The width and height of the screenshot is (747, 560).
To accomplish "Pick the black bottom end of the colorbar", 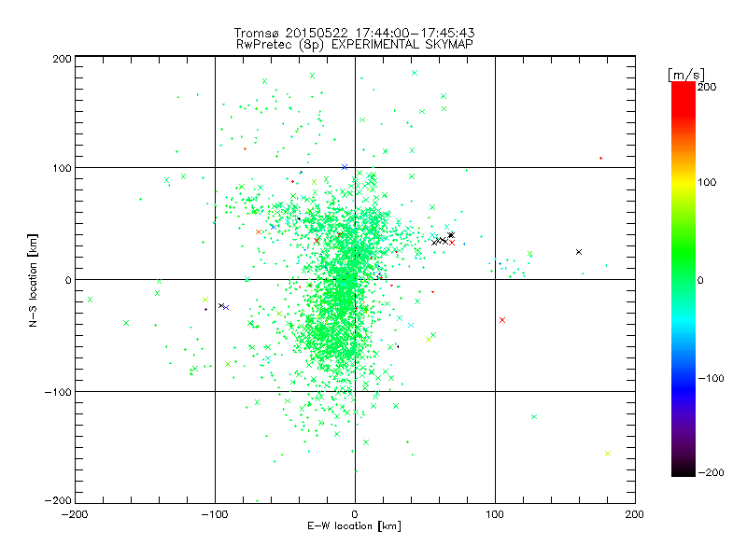I will coord(684,469).
